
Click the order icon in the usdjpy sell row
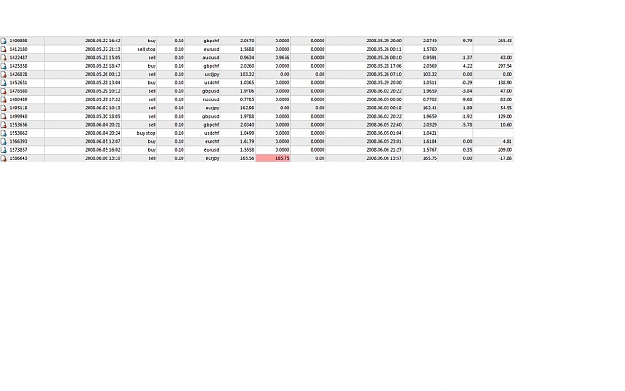point(4,75)
